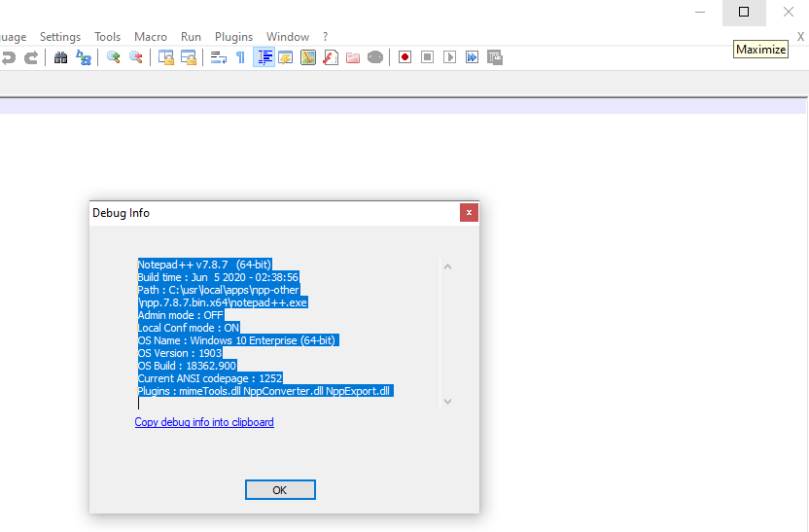Open the Function List panel icon
809x532 pixels.
click(x=331, y=57)
